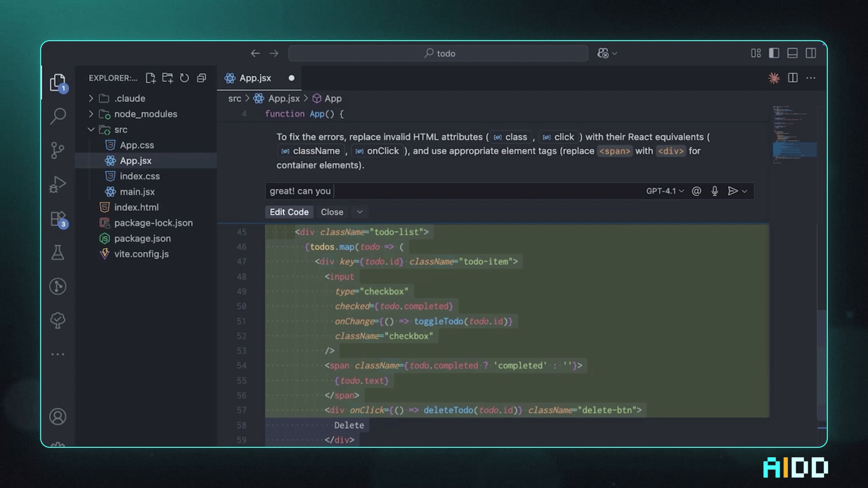Screen dimensions: 868x488
Task: Toggle the bottom panel
Action: (793, 53)
